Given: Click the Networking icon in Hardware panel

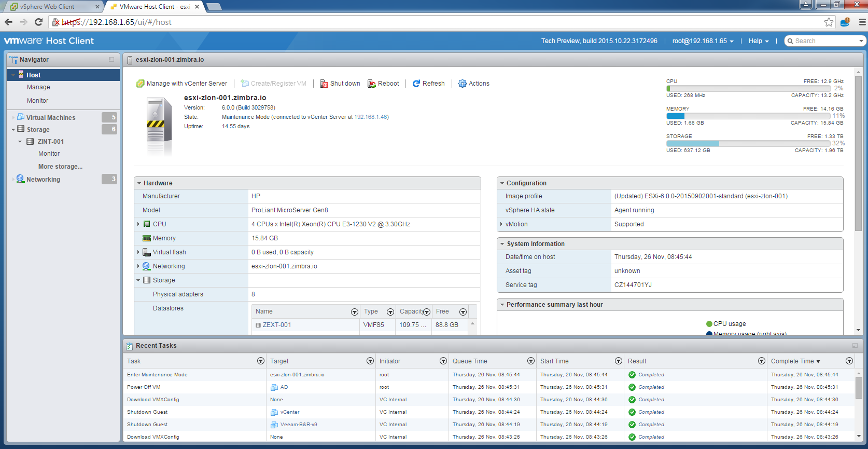Looking at the screenshot, I should (147, 266).
